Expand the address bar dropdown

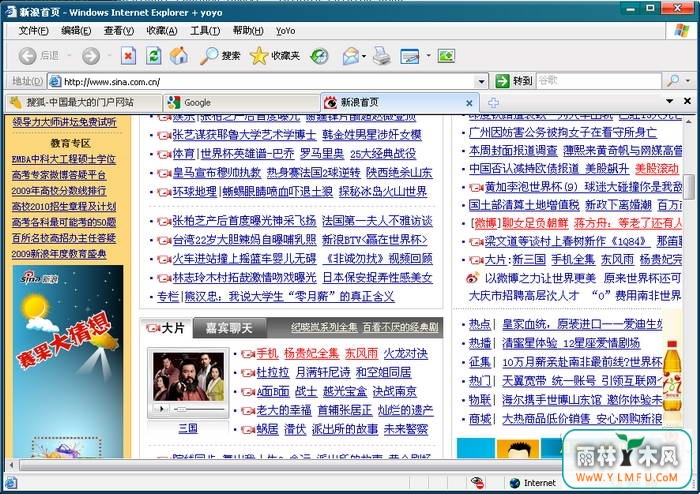(x=481, y=82)
